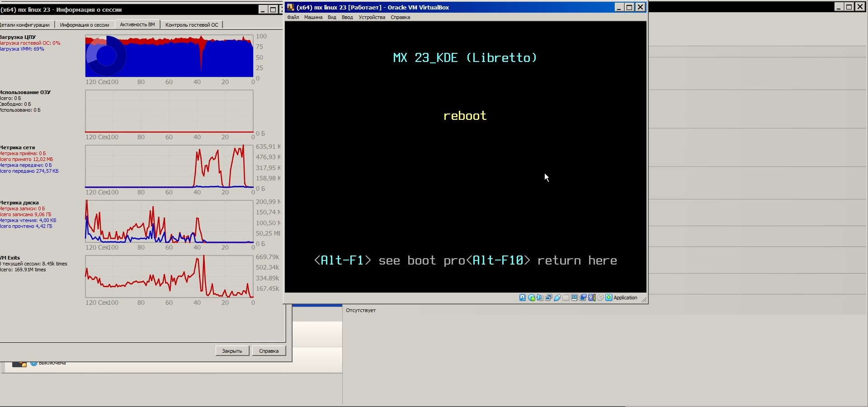
Task: Click the 'Загрузка ЦПУ' heading
Action: (x=18, y=37)
